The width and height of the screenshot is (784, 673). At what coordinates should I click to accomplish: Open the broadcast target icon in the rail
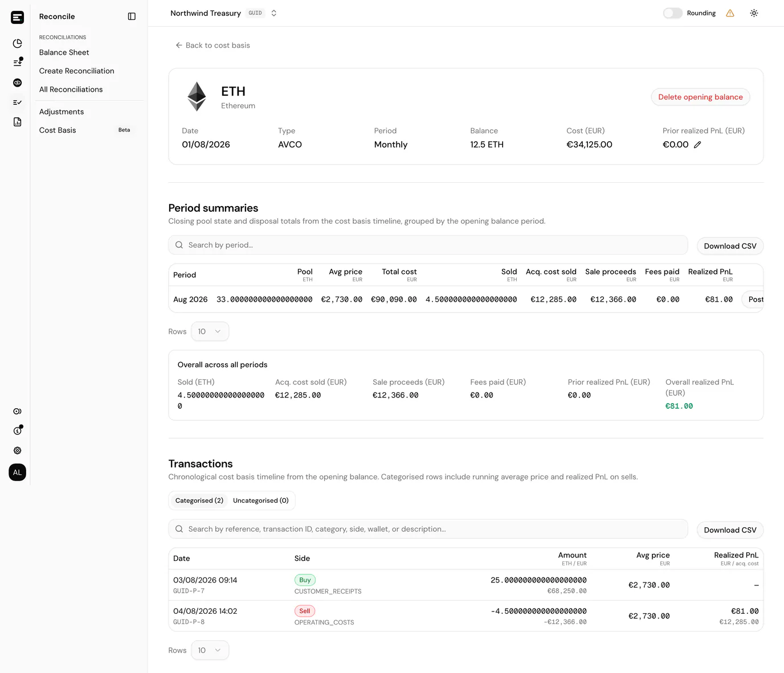click(18, 411)
